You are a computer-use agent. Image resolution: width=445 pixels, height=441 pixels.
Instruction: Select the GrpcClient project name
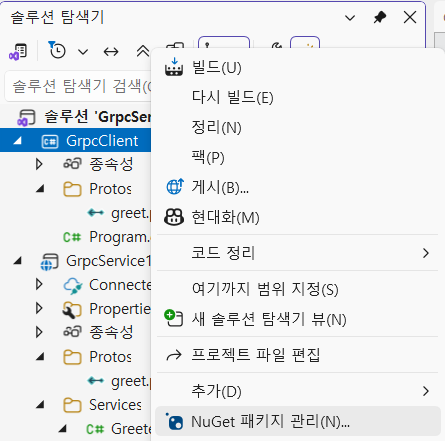click(102, 141)
